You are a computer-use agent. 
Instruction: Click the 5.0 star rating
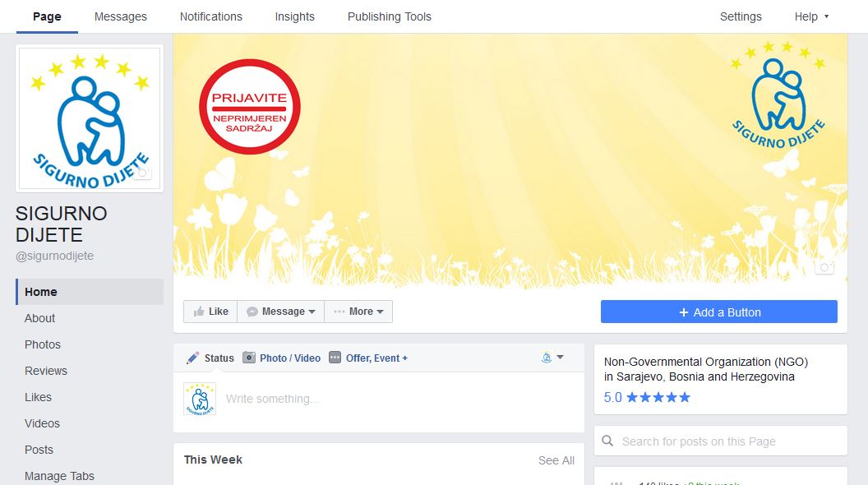coord(647,398)
